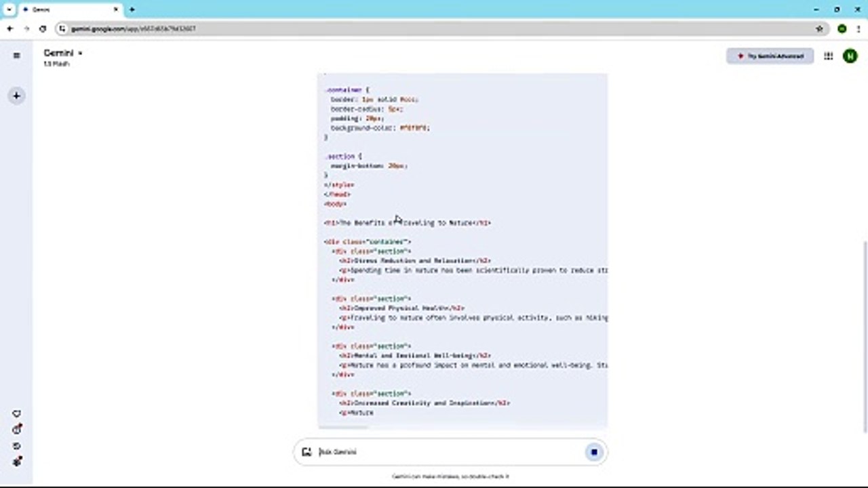The image size is (868, 488).
Task: Open Chrome profile icon in toolbar
Action: pos(842,28)
